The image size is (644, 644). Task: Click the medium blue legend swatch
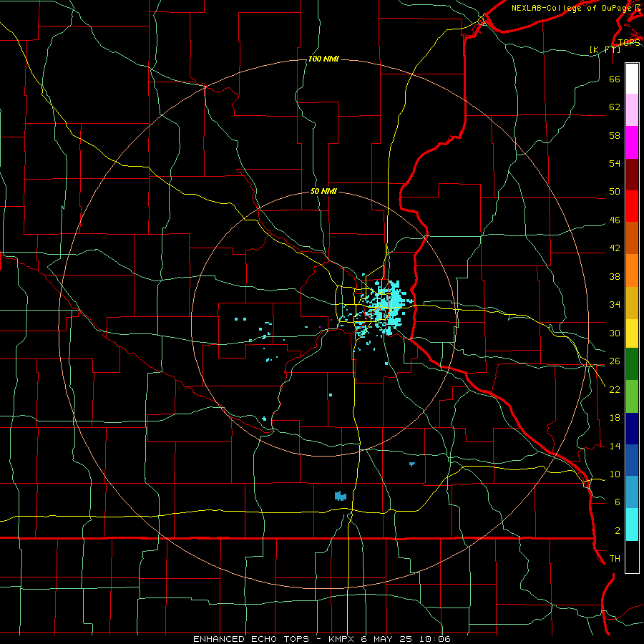click(632, 460)
